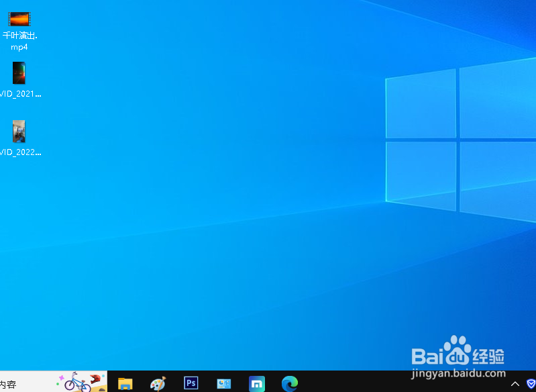Viewport: 536px width, 392px height.
Task: Open Microsoft Edge from the taskbar
Action: coord(290,383)
